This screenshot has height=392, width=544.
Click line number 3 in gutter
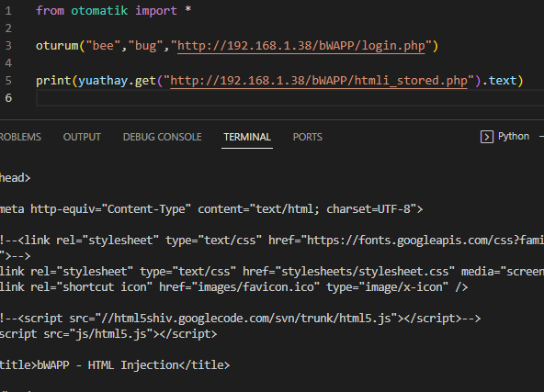click(x=8, y=46)
